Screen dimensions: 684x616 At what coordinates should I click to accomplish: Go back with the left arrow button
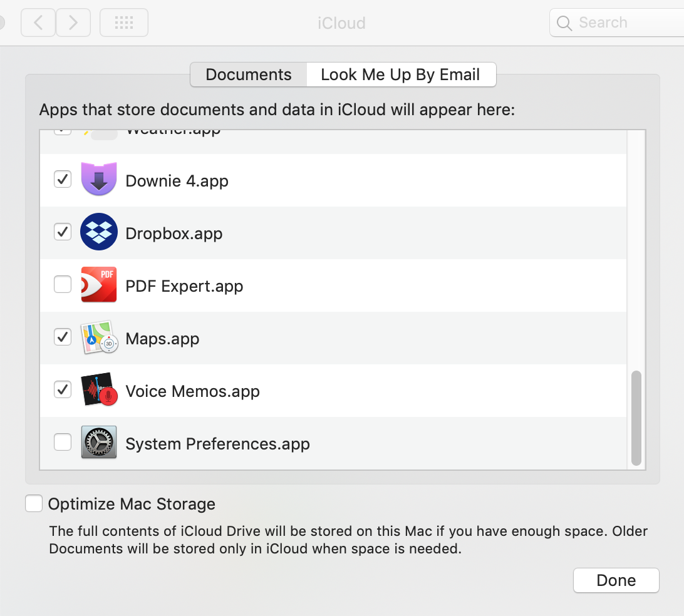pos(38,23)
